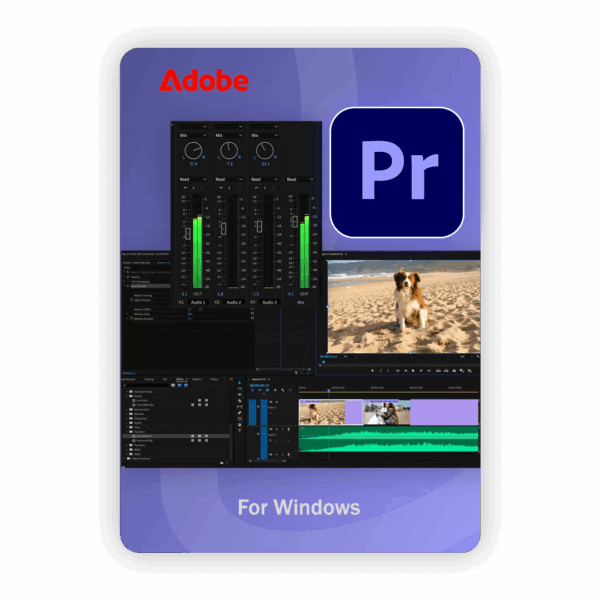This screenshot has width=600, height=600.
Task: Click the 'Audio 1' track name field
Action: tap(198, 301)
